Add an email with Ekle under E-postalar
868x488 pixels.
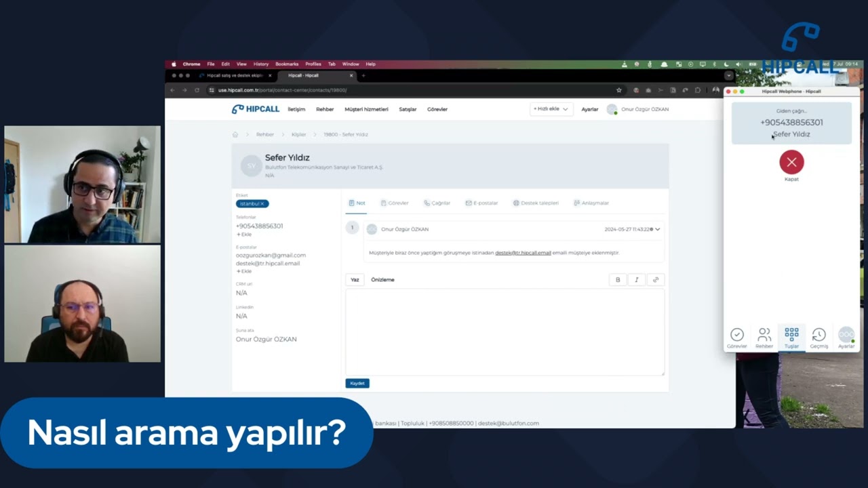[244, 271]
